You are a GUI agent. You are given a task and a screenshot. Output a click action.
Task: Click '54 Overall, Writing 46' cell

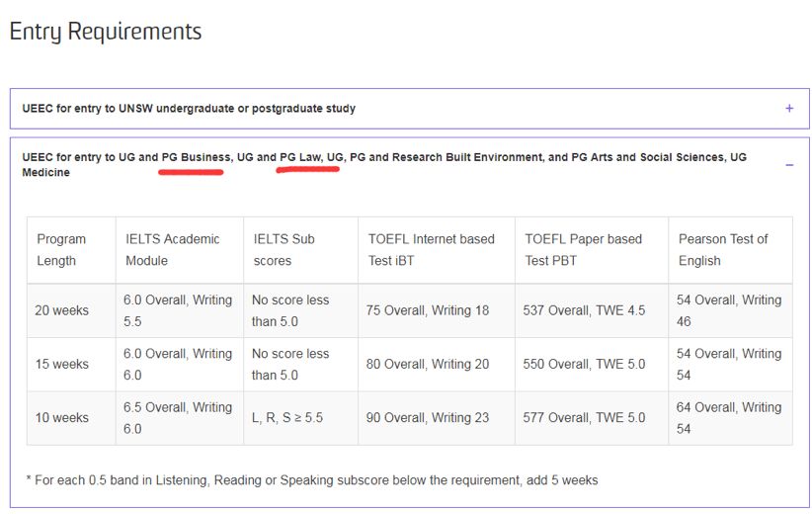point(731,311)
